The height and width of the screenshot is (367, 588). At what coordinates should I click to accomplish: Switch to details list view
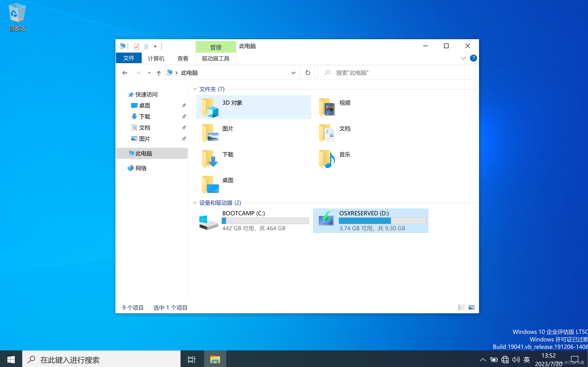click(x=461, y=307)
